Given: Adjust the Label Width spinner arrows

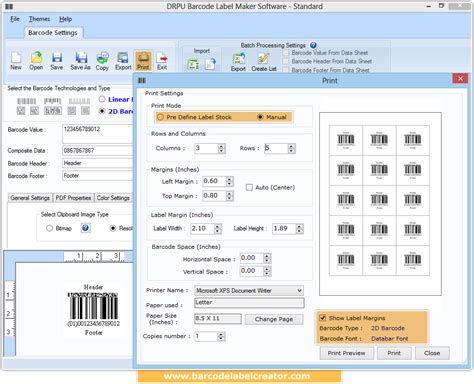Looking at the screenshot, I should click(x=218, y=229).
